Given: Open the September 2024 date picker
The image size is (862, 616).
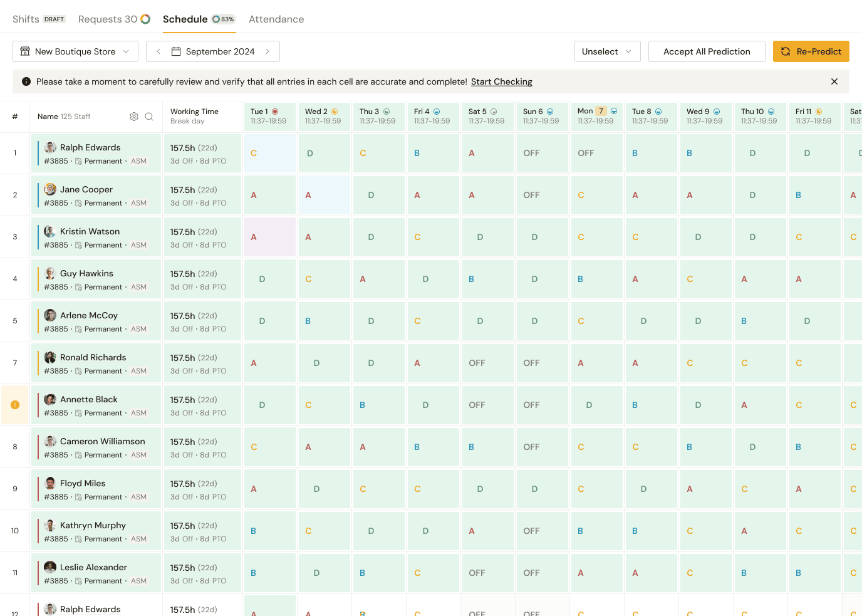Looking at the screenshot, I should [x=213, y=51].
